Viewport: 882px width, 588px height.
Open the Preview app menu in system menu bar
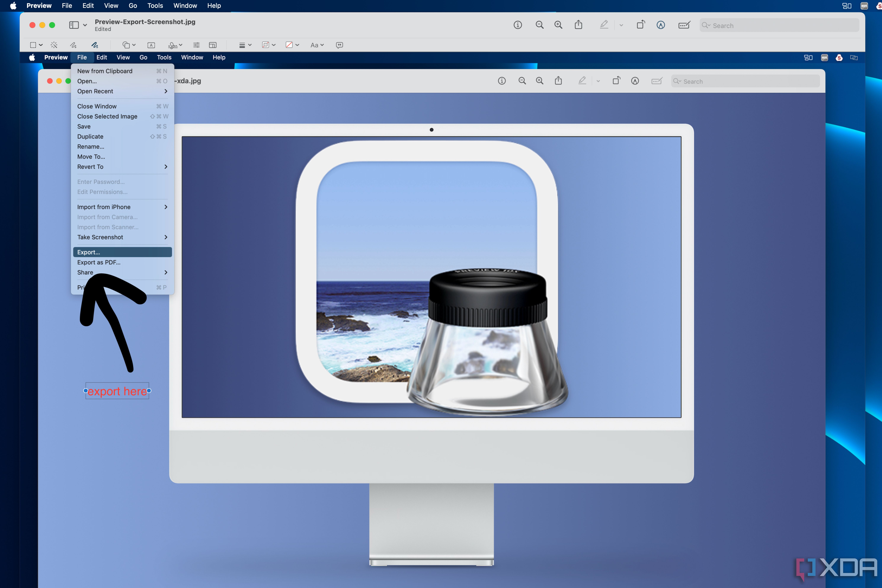point(39,6)
